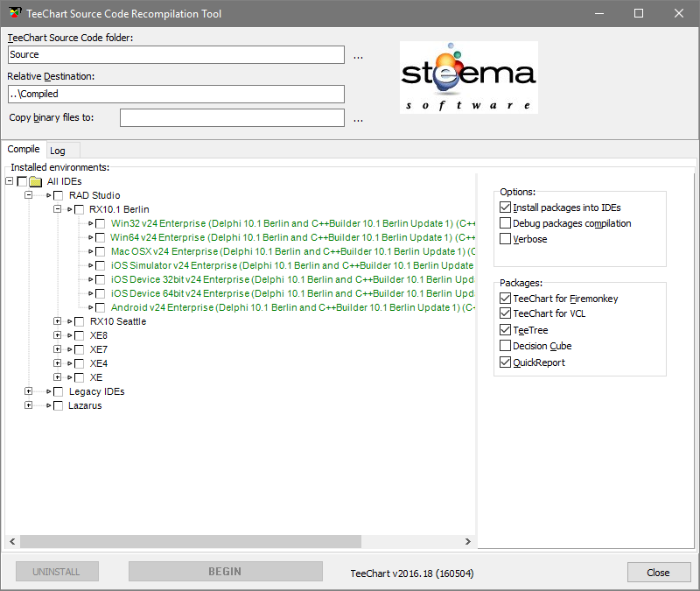Click the scroll right arrow
This screenshot has height=591, width=700.
468,541
